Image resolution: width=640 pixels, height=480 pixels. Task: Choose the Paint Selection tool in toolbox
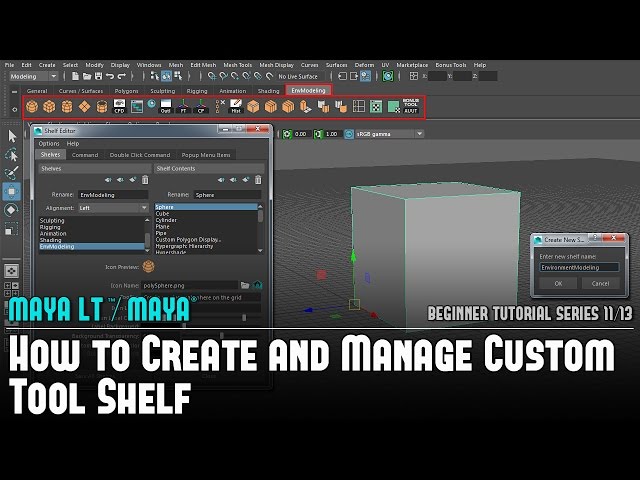[12, 173]
